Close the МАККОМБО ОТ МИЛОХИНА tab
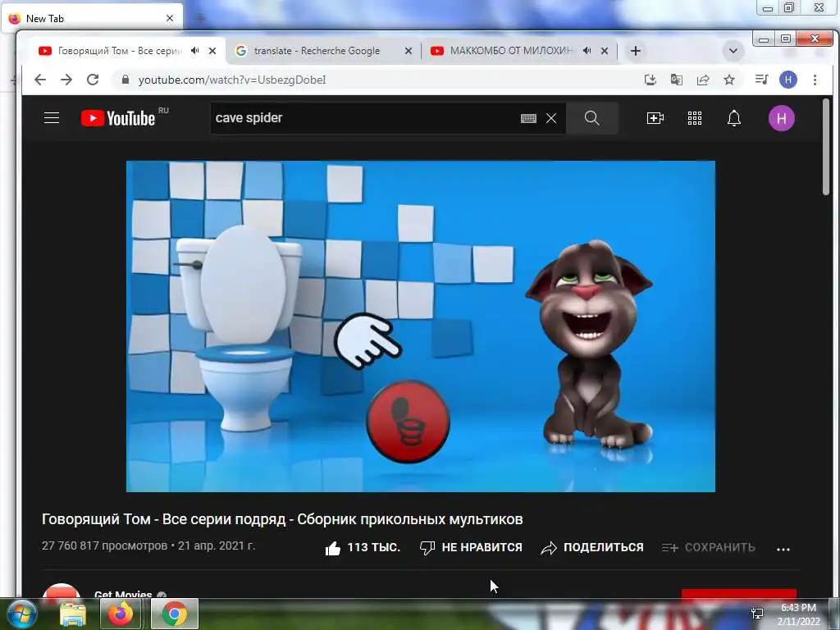This screenshot has width=840, height=630. (605, 51)
